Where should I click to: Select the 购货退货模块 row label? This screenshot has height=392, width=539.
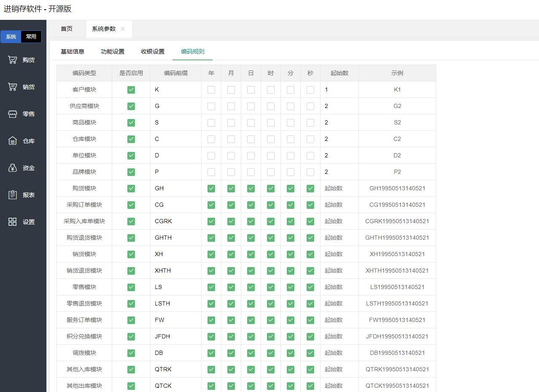pos(84,238)
